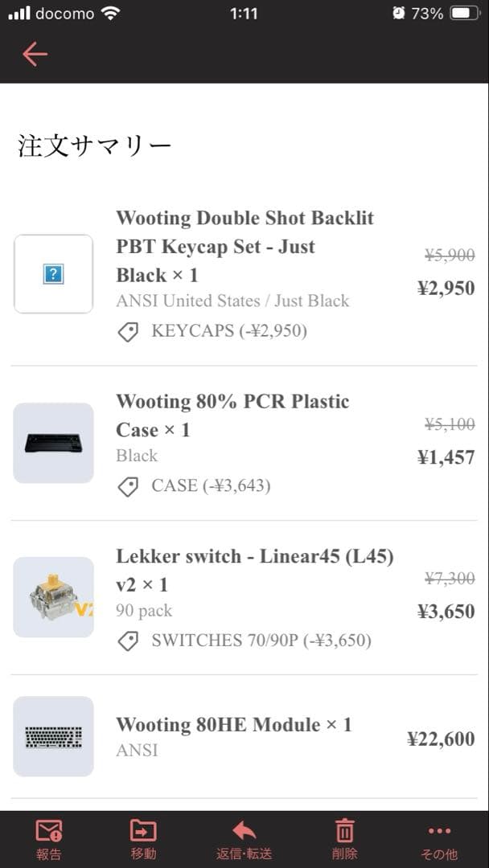Open the Wooting 80HE Module thumbnail
The image size is (489, 868).
pos(53,736)
